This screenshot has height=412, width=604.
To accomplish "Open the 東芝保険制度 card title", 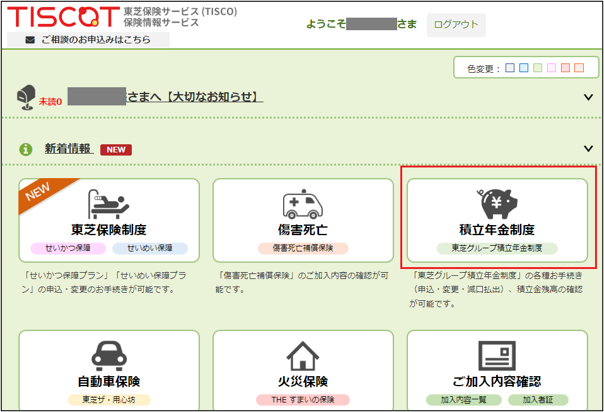I will pos(109,230).
